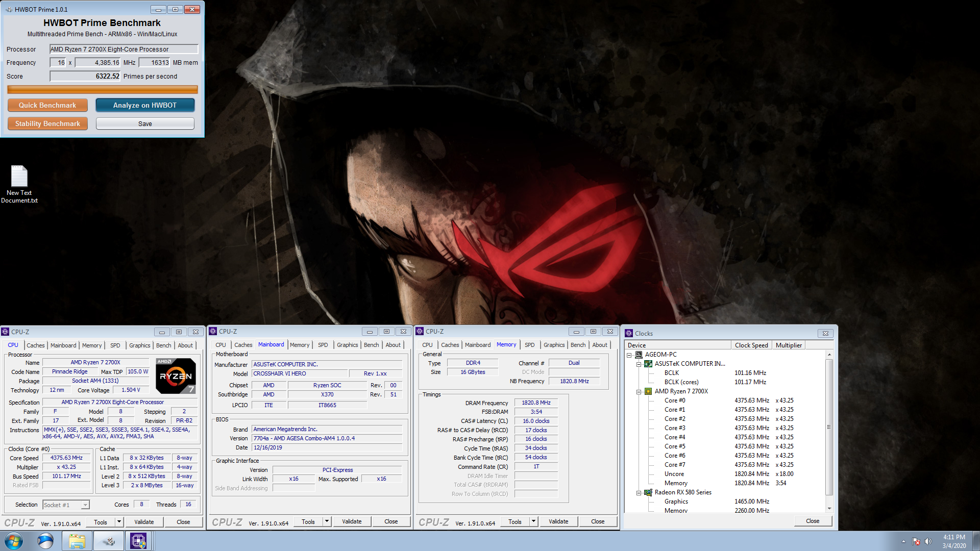Show hidden tray icons arrow
The image size is (980, 551).
pyautogui.click(x=903, y=541)
